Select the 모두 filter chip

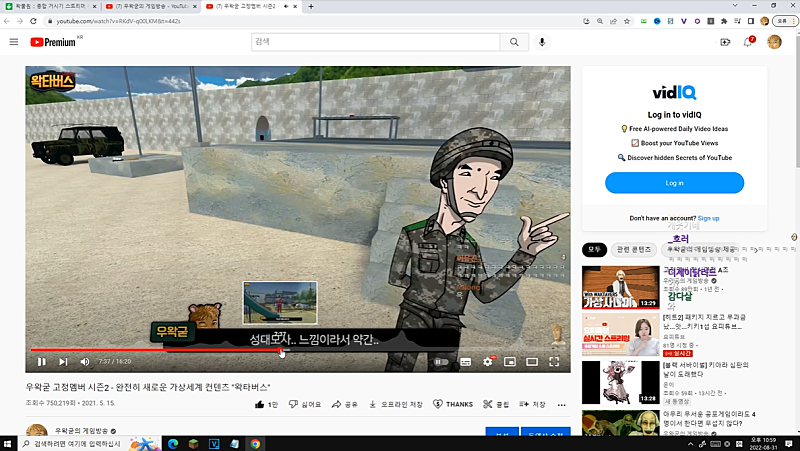pos(594,249)
